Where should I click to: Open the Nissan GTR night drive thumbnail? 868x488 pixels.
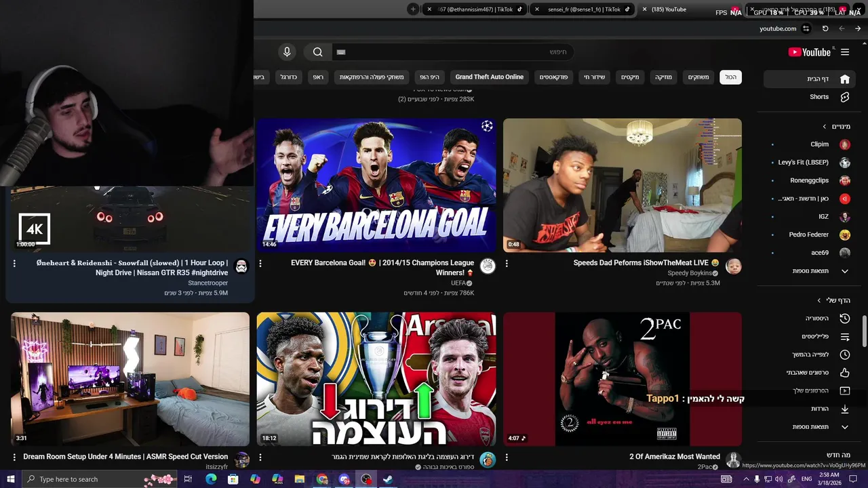click(x=130, y=218)
